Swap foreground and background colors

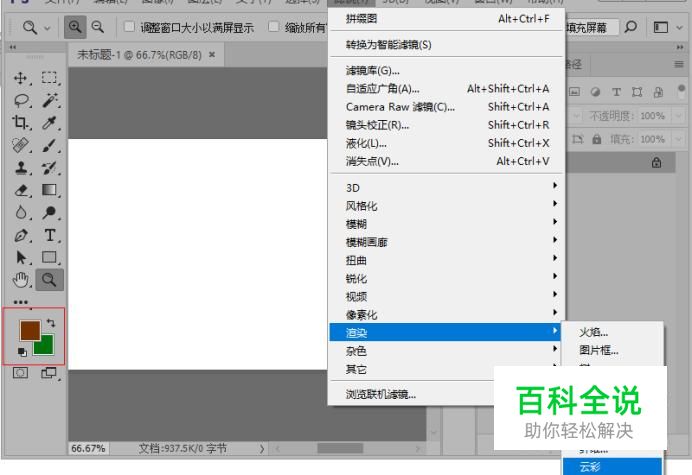[51, 323]
